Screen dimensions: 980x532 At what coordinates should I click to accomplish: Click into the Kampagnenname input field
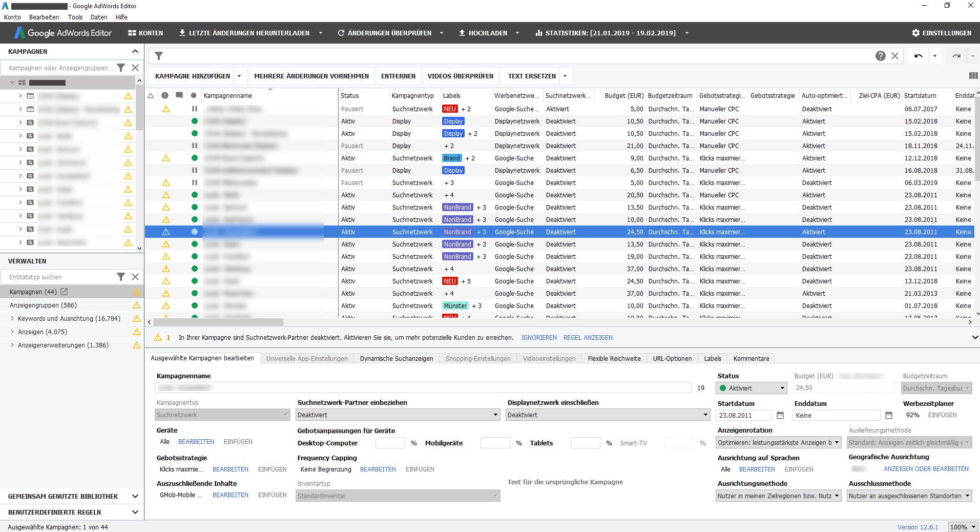[x=423, y=387]
